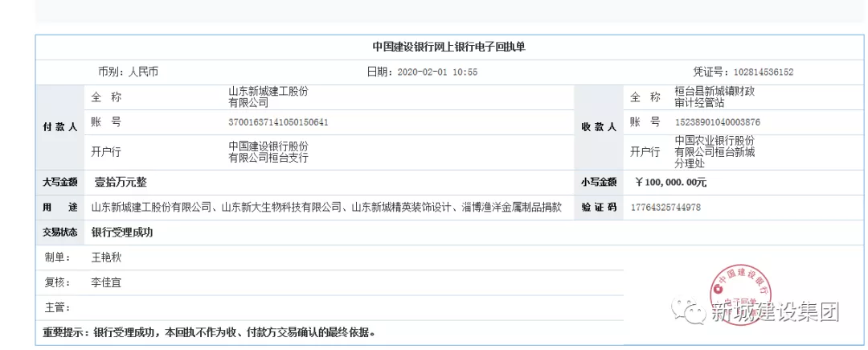Viewport: 868px width, 350px height.
Task: Click the 主管： label
Action: (58, 307)
